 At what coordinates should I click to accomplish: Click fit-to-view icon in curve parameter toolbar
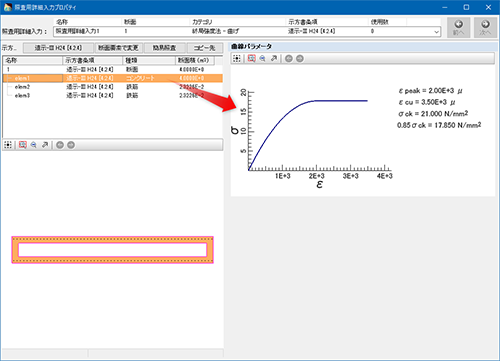[x=237, y=59]
